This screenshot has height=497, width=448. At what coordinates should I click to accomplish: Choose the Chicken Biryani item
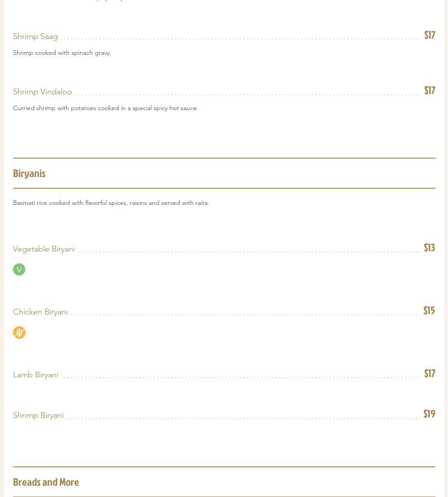pos(40,312)
